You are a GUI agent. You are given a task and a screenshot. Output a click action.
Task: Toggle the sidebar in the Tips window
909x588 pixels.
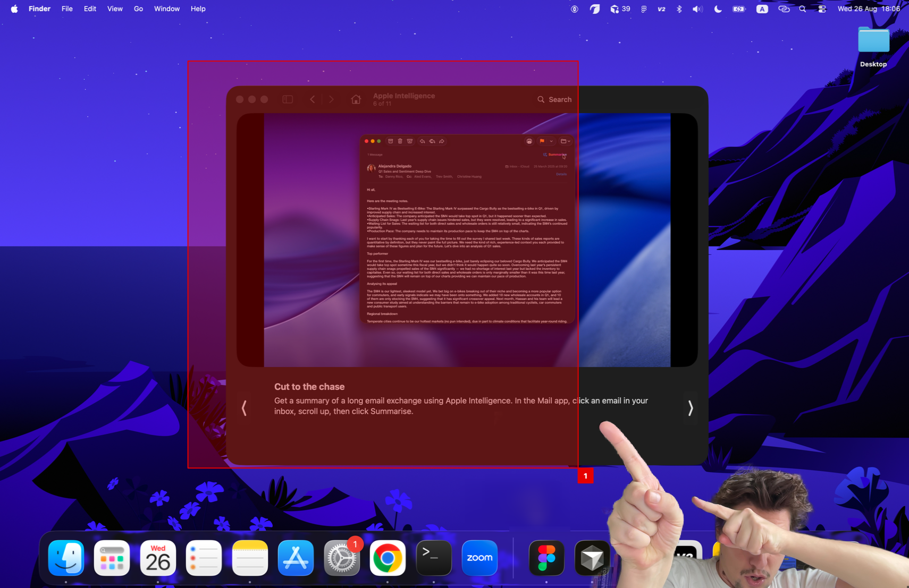[288, 99]
